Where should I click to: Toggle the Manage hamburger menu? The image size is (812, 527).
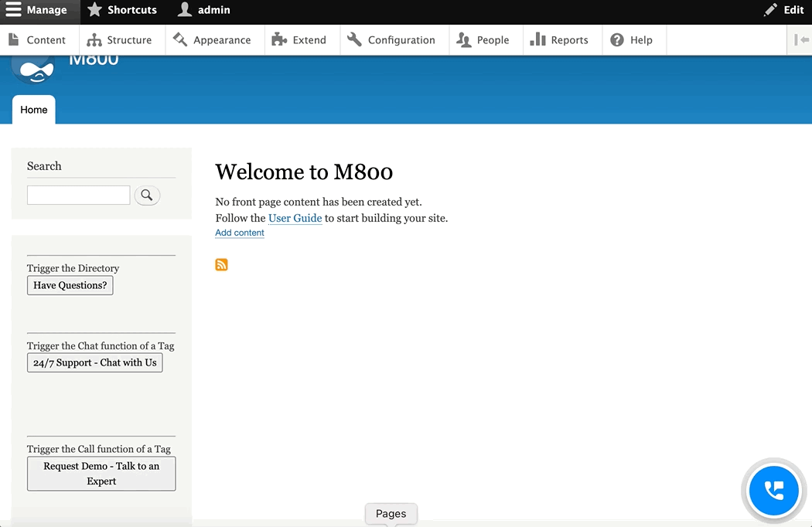point(36,10)
